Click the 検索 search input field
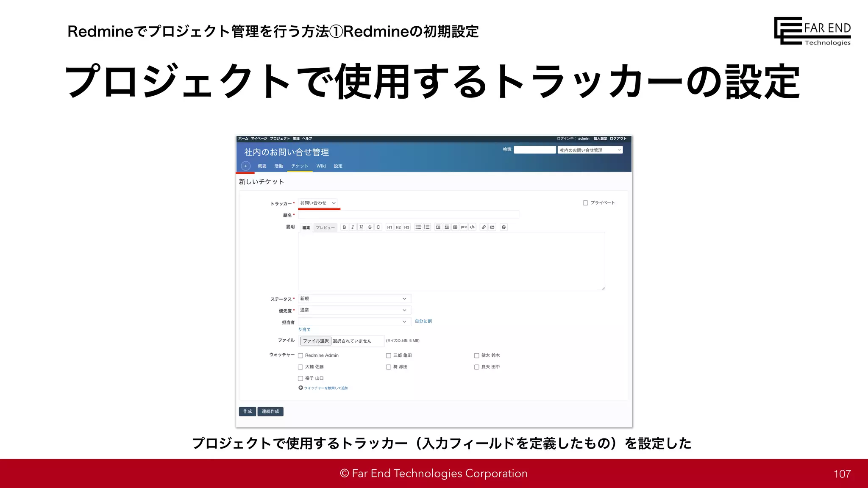The height and width of the screenshot is (488, 868). (x=535, y=150)
